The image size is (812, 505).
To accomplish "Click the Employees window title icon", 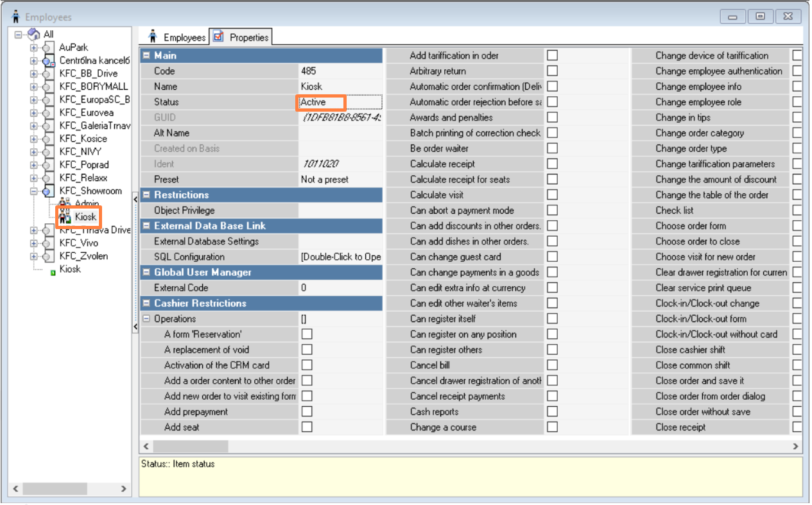I will [x=15, y=17].
